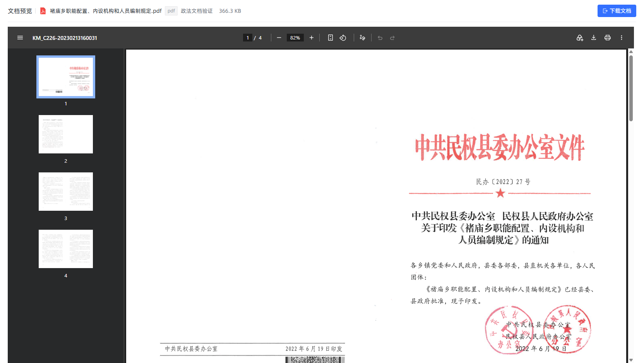Viewport: 644px width, 363px height.
Task: Click the red PDF file icon
Action: (43, 11)
